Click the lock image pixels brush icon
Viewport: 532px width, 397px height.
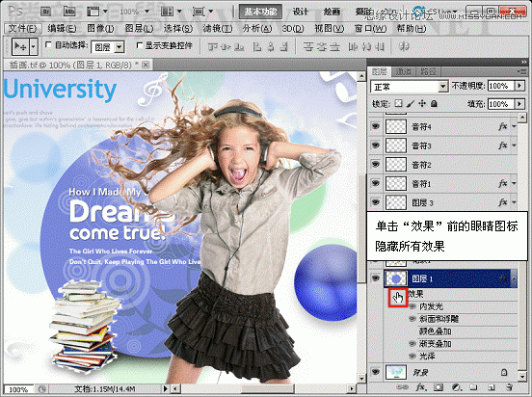tap(411, 103)
